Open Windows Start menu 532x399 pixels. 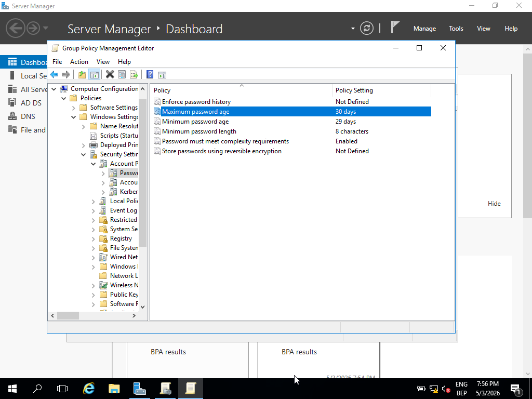pyautogui.click(x=12, y=389)
